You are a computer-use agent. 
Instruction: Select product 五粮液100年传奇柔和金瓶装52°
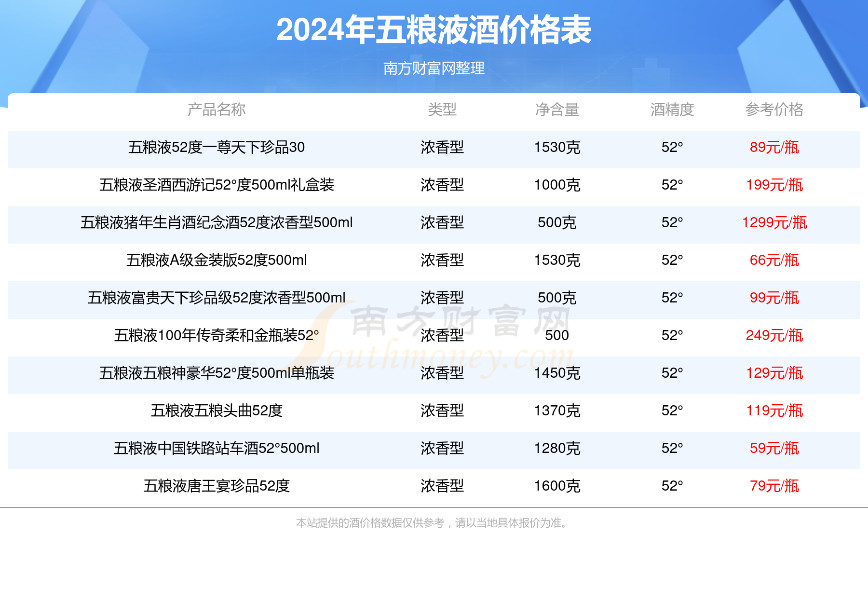pos(217,335)
